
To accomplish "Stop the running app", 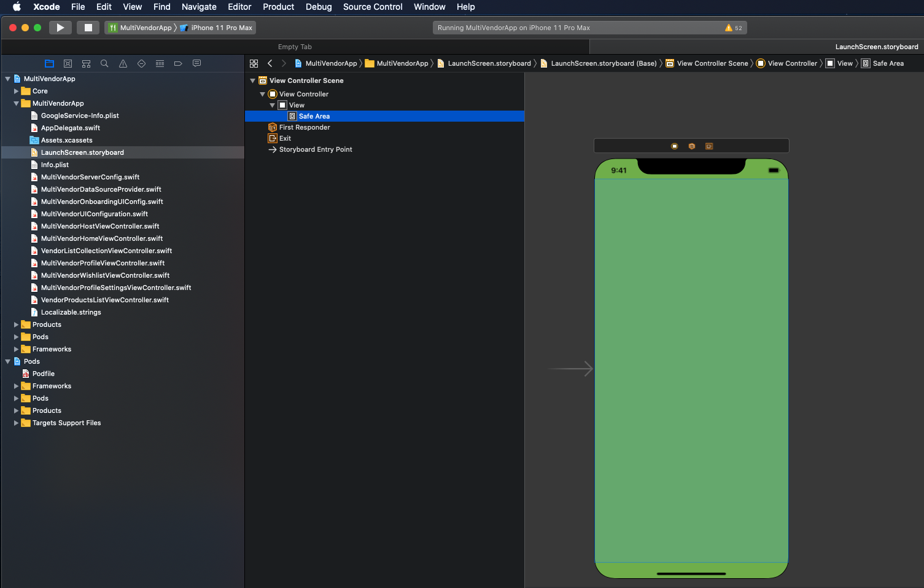I will coord(88,28).
